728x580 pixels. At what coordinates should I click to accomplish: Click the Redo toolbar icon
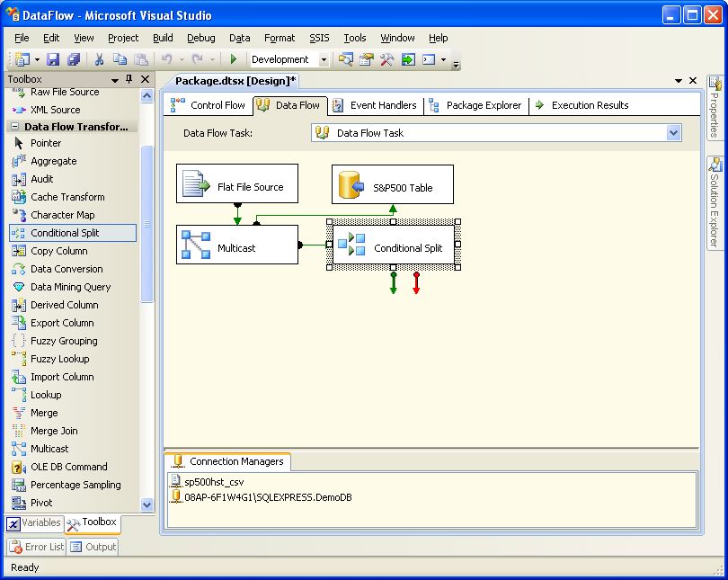198,59
